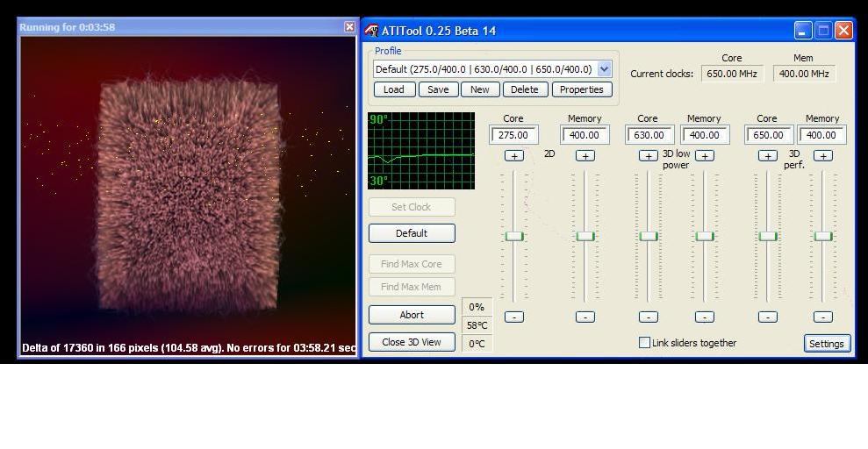Image resolution: width=868 pixels, height=449 pixels.
Task: Increase 2D Core clock with plus
Action: tap(514, 156)
